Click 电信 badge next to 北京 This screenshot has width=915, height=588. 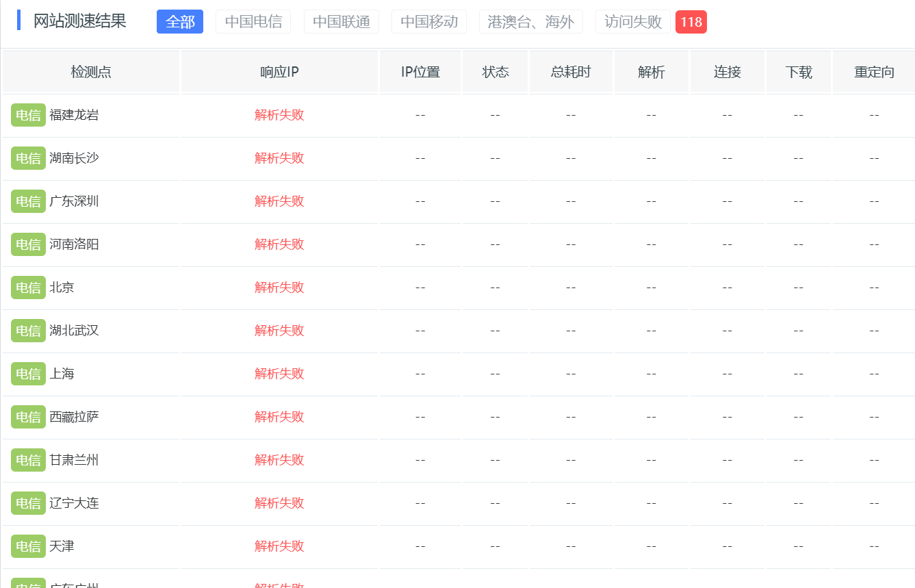pos(28,287)
